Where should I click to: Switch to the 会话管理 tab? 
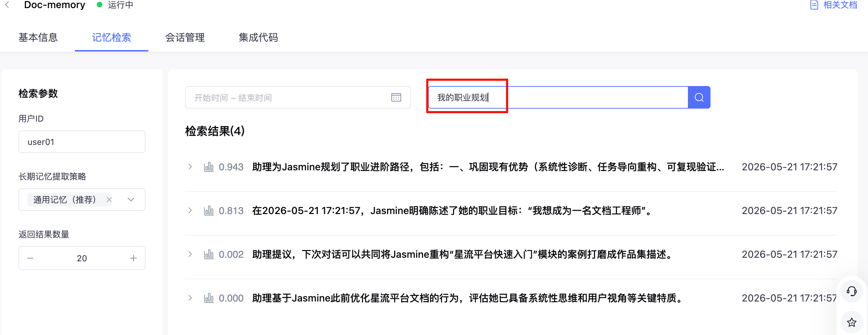[185, 37]
